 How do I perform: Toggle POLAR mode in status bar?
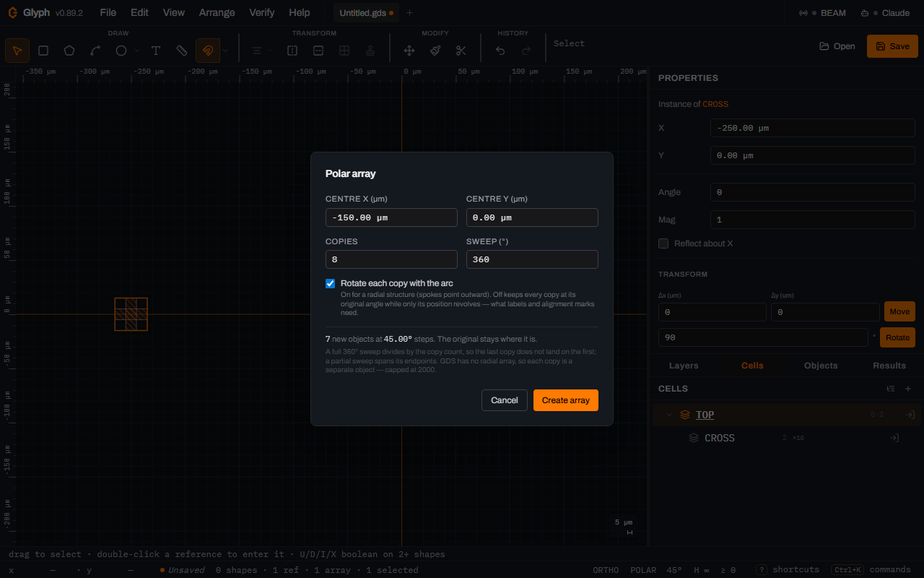[643, 570]
